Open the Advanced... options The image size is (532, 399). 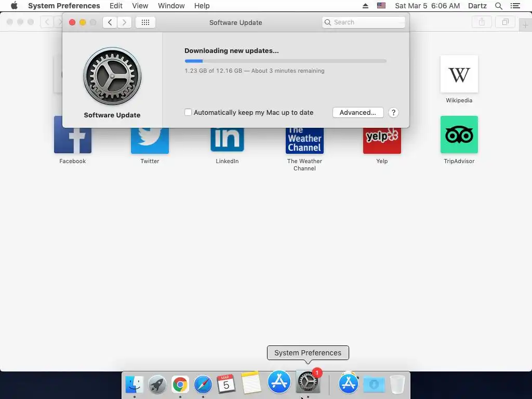pos(358,113)
